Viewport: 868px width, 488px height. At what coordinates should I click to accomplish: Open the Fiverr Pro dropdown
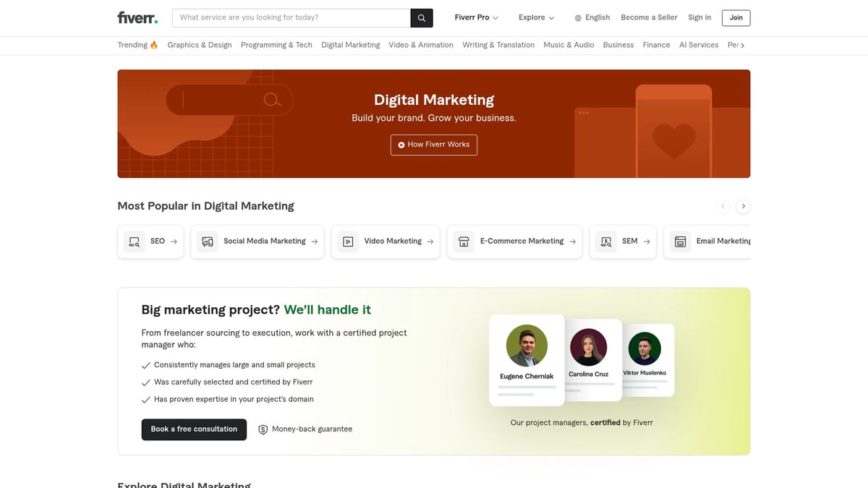(475, 17)
